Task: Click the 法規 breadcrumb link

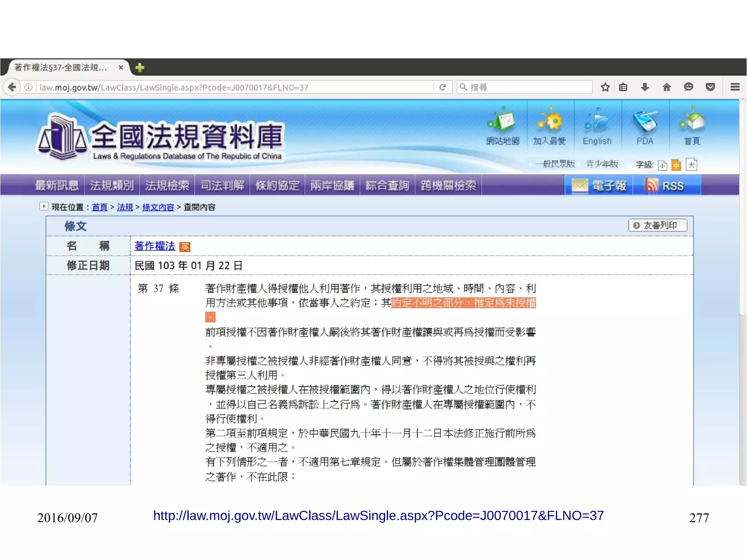Action: coord(125,207)
